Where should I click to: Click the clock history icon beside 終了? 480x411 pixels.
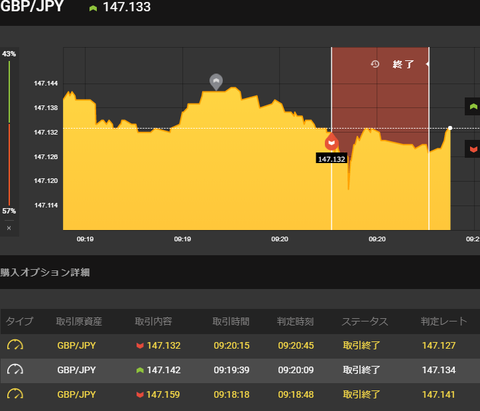pyautogui.click(x=375, y=64)
